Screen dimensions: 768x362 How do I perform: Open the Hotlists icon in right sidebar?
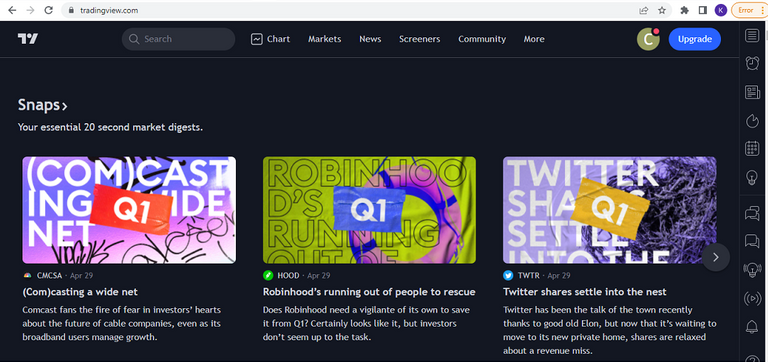click(752, 121)
